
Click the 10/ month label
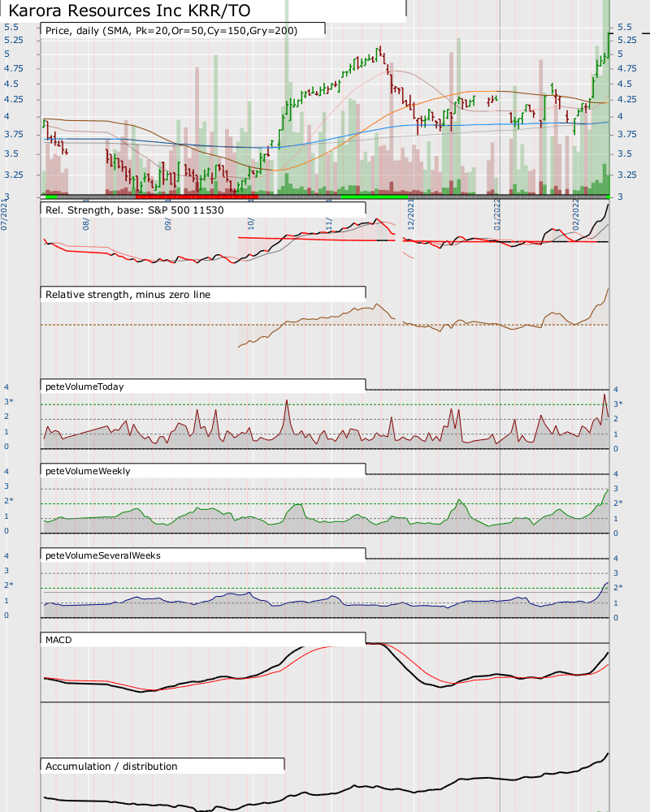(251, 224)
